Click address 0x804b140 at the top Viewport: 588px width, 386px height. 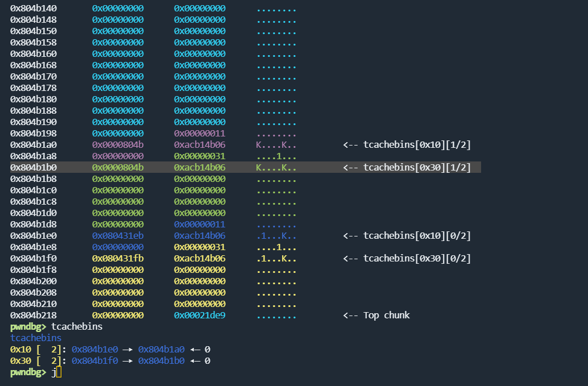click(x=34, y=9)
